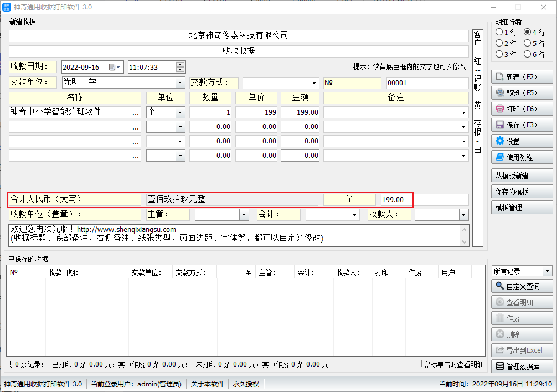Open the calendar picker on 收款日期
The width and height of the screenshot is (557, 392).
115,67
